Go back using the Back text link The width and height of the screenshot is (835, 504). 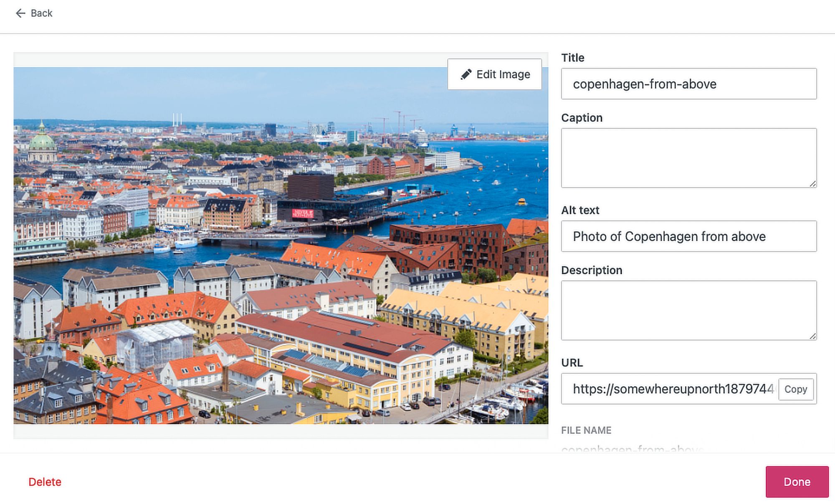(41, 13)
